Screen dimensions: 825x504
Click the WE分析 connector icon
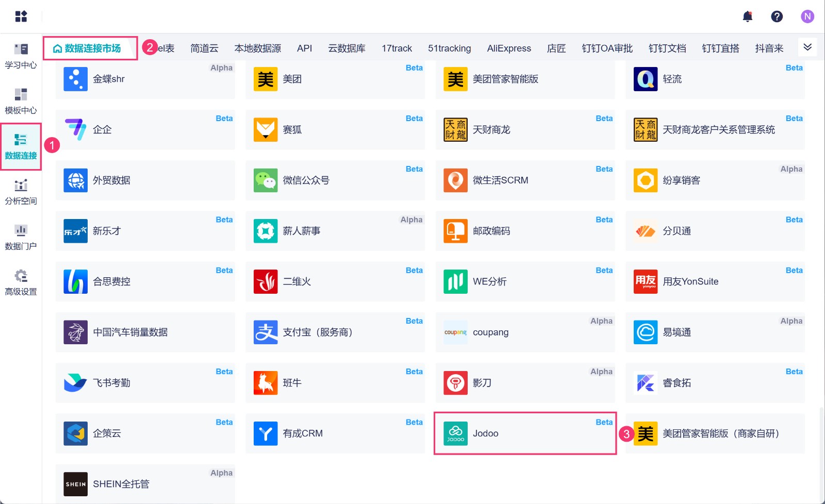click(x=456, y=281)
